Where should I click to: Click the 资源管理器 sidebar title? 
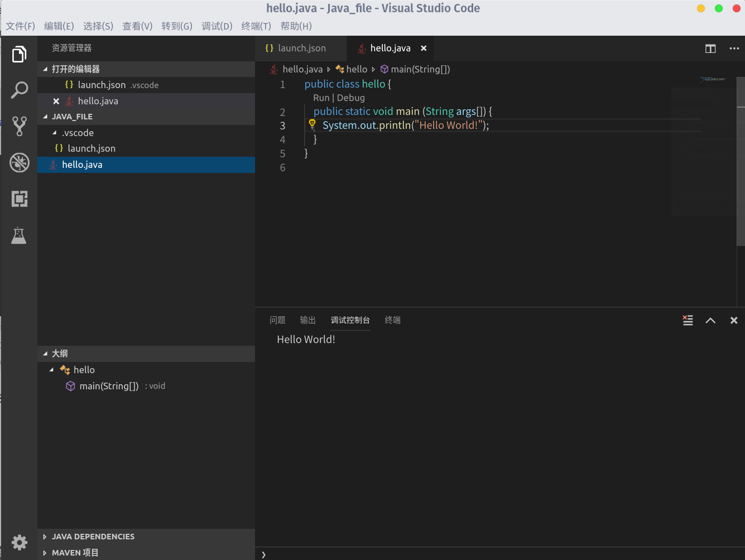click(x=71, y=48)
